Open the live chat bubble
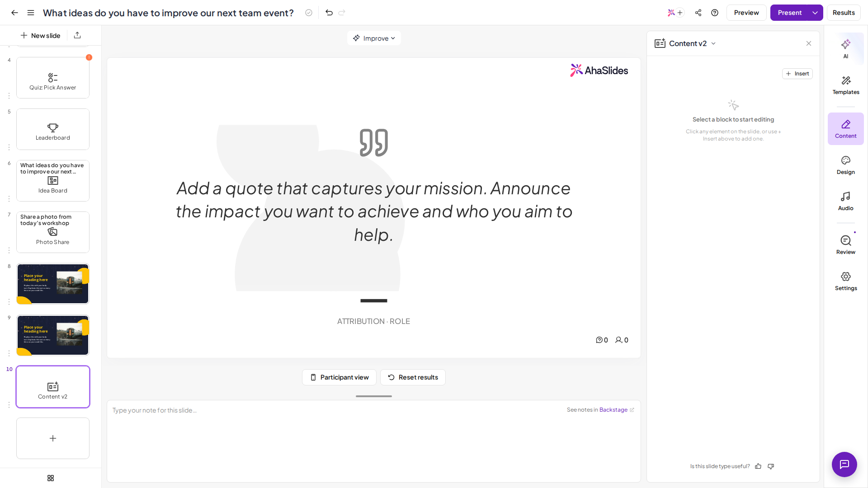868x488 pixels. 844,464
